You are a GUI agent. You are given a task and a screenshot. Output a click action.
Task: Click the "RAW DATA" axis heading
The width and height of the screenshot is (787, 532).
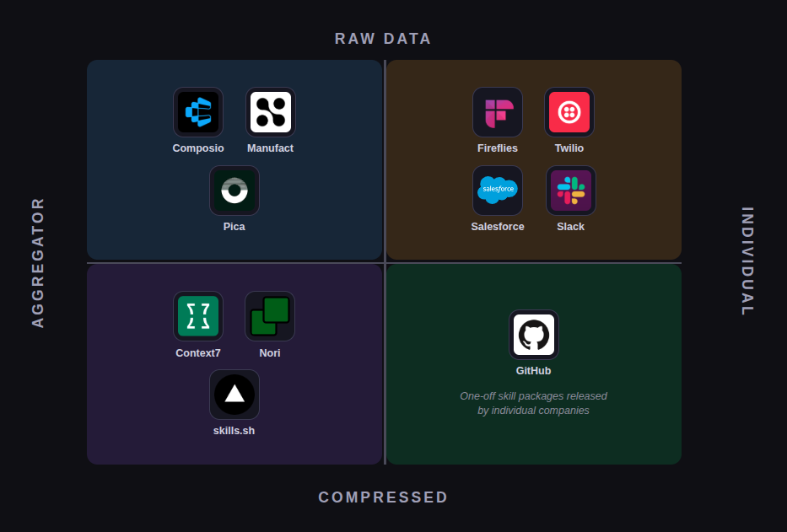click(383, 39)
